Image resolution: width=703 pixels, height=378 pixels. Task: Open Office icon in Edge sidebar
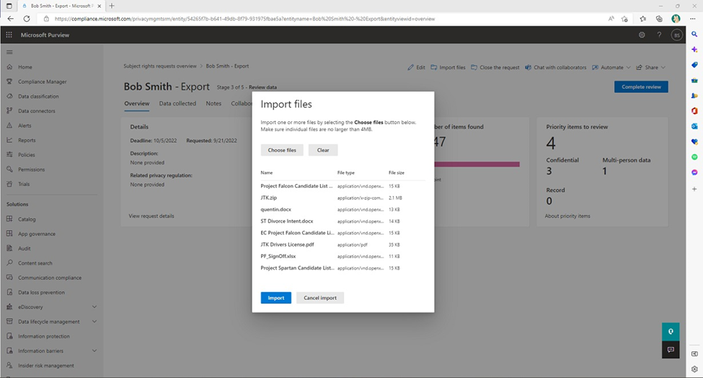coord(694,111)
